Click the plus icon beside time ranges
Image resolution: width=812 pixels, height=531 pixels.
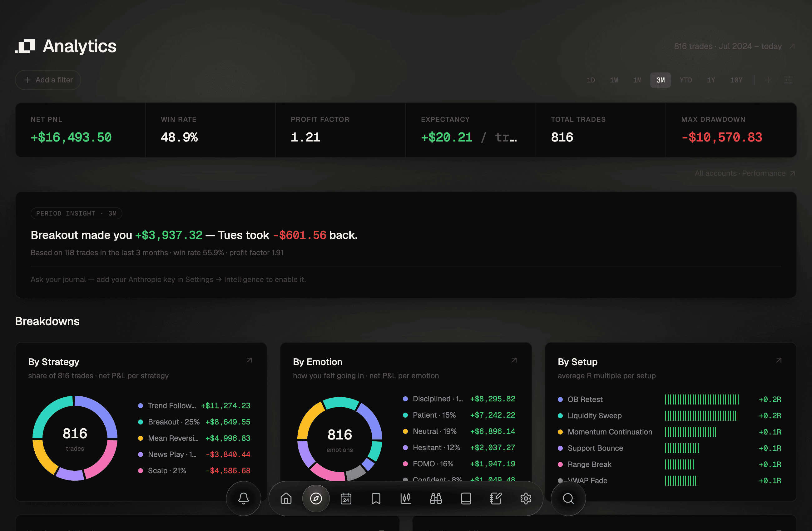click(x=768, y=80)
